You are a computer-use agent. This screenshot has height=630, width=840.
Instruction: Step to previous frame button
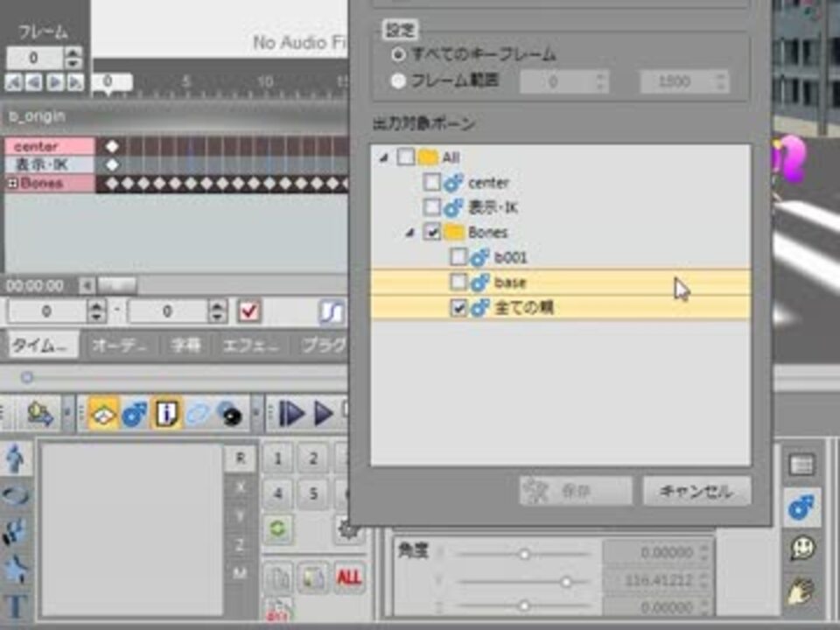click(x=34, y=82)
